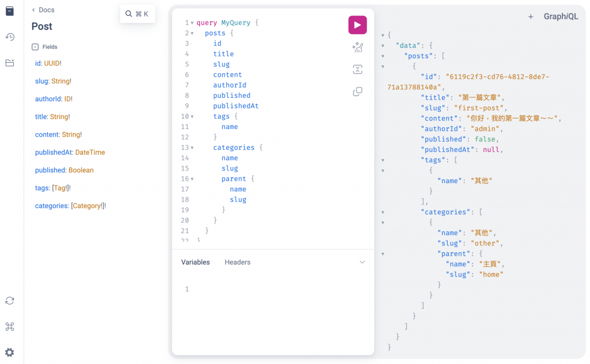This screenshot has height=364, width=590.
Task: Click the Merge fragments icon
Action: pos(357,69)
